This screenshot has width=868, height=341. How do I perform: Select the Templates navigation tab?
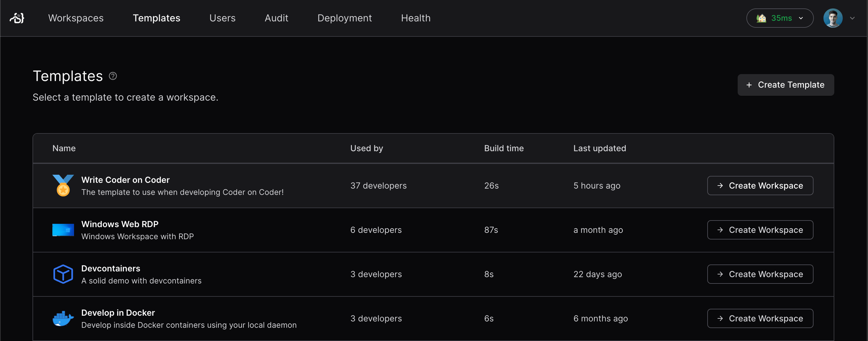(x=156, y=18)
